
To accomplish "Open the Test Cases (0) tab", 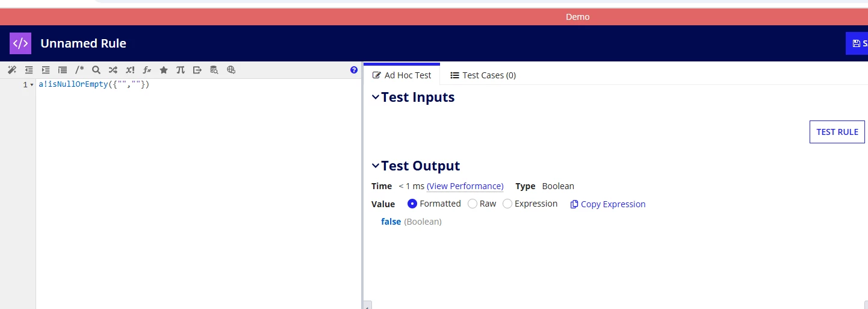I will 483,75.
